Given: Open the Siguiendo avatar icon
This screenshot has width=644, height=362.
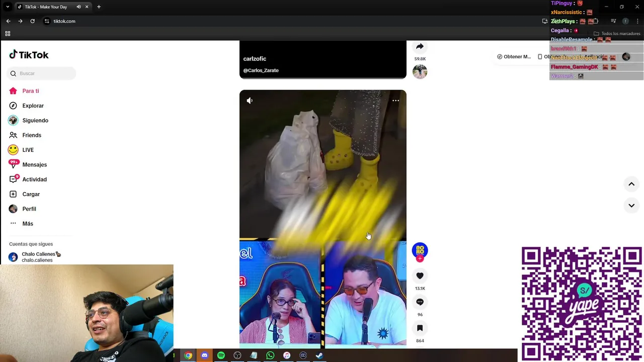Looking at the screenshot, I should (x=13, y=121).
